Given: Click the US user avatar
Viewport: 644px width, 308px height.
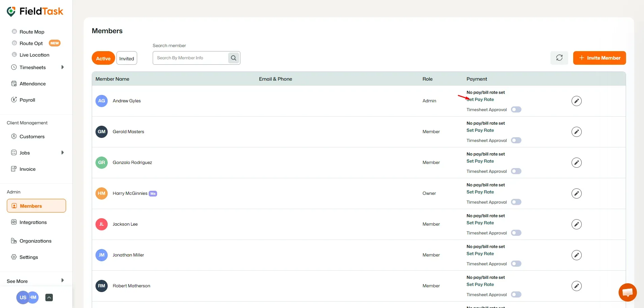Looking at the screenshot, I should [x=23, y=297].
